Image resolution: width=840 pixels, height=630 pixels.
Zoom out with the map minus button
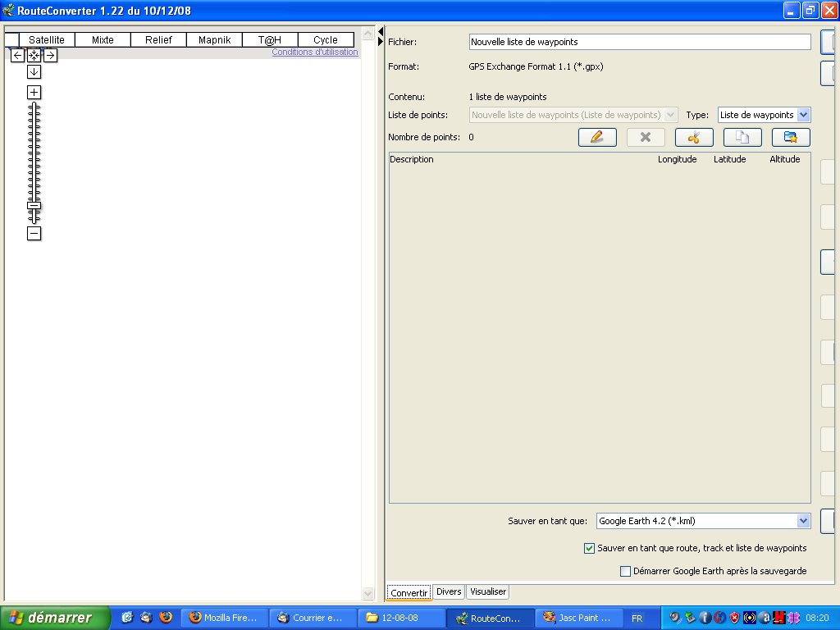34,234
